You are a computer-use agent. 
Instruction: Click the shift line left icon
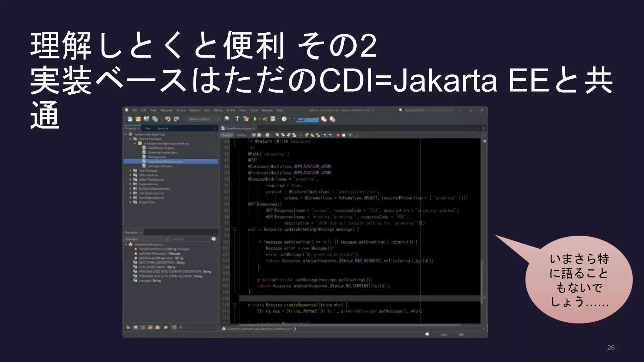pyautogui.click(x=325, y=135)
